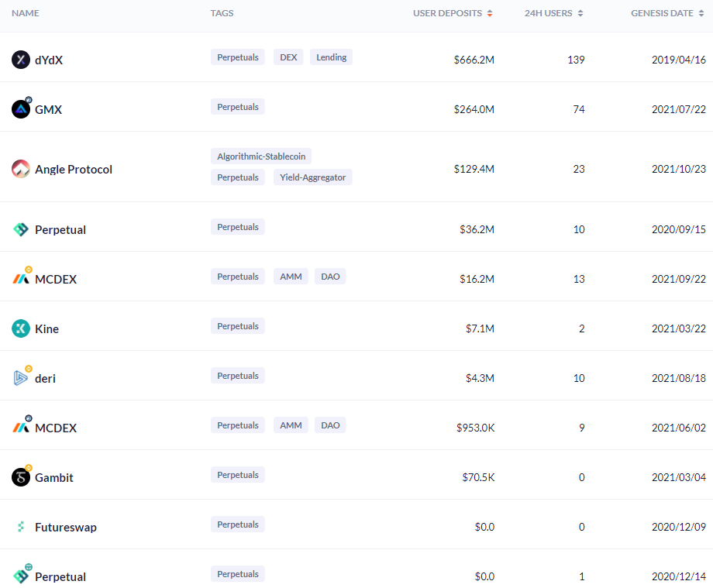Select the Lending tag on dYdX
This screenshot has height=588, width=713.
331,57
